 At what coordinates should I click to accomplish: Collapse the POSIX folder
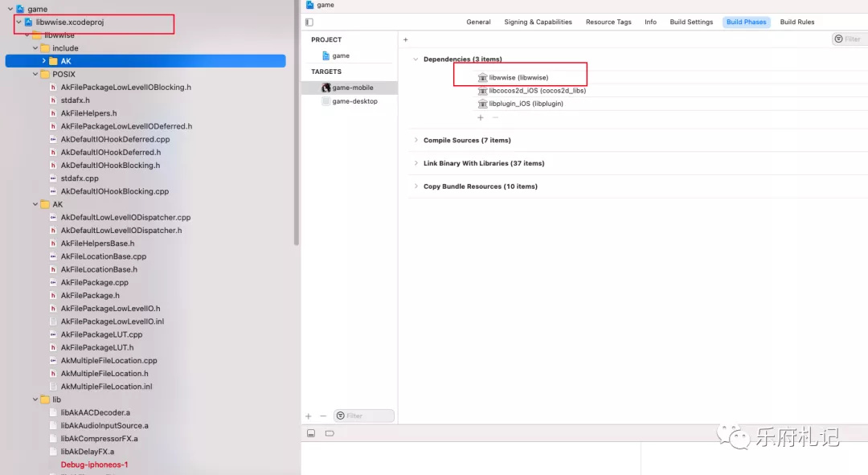(35, 74)
